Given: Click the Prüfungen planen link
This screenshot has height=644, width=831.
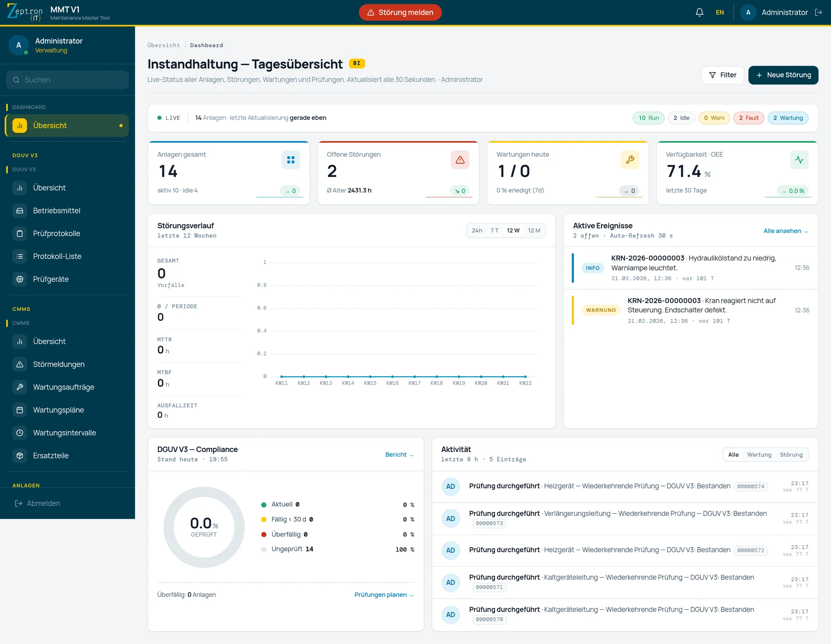Looking at the screenshot, I should 383,595.
